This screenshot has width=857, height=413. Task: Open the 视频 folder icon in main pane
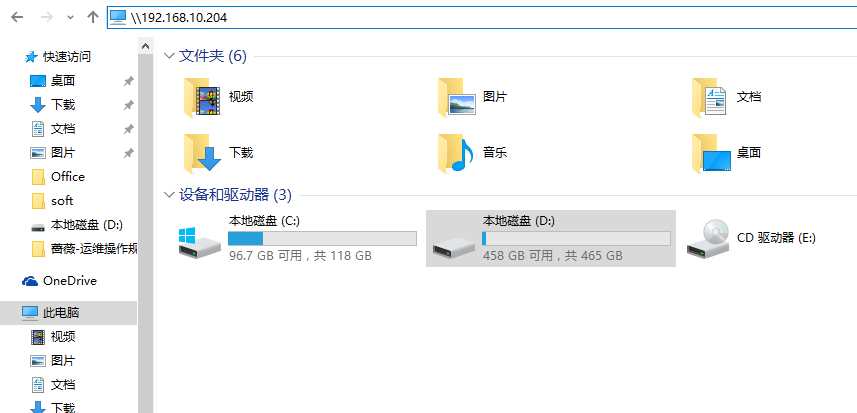pyautogui.click(x=202, y=98)
